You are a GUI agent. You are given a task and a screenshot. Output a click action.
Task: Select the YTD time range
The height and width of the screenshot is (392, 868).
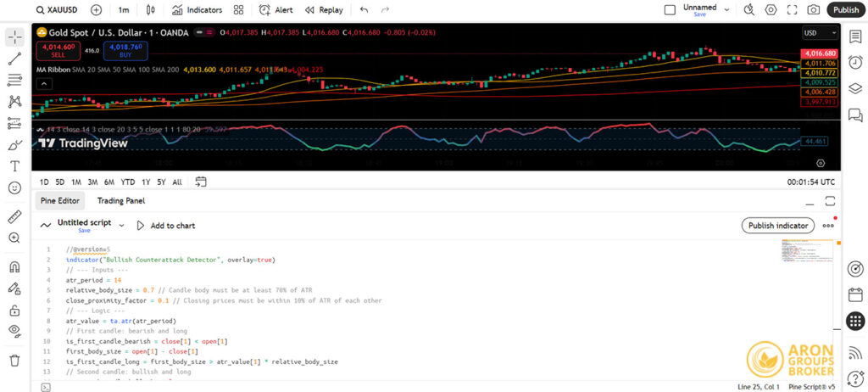128,182
